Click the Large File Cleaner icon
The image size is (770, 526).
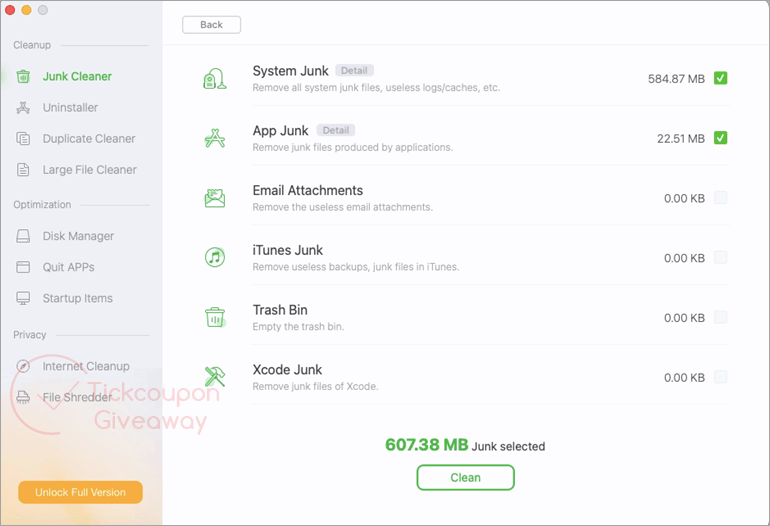[23, 169]
